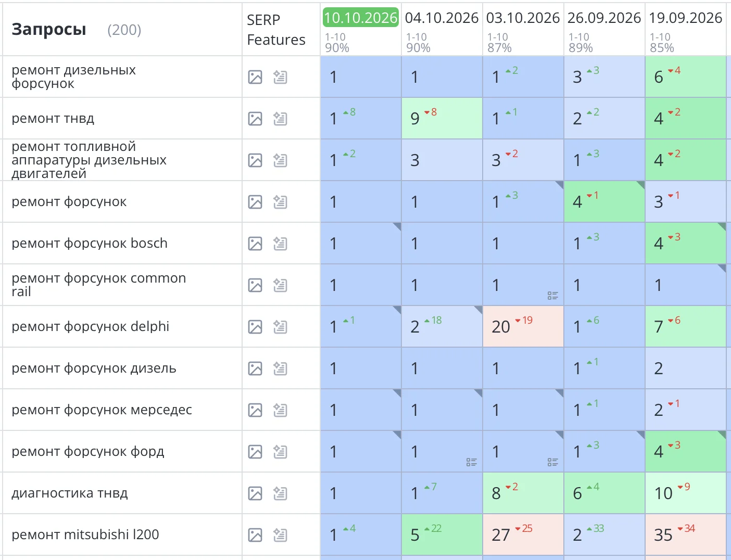The width and height of the screenshot is (731, 560).
Task: Click list icon in форд 03.10.2026 cell
Action: 553,462
